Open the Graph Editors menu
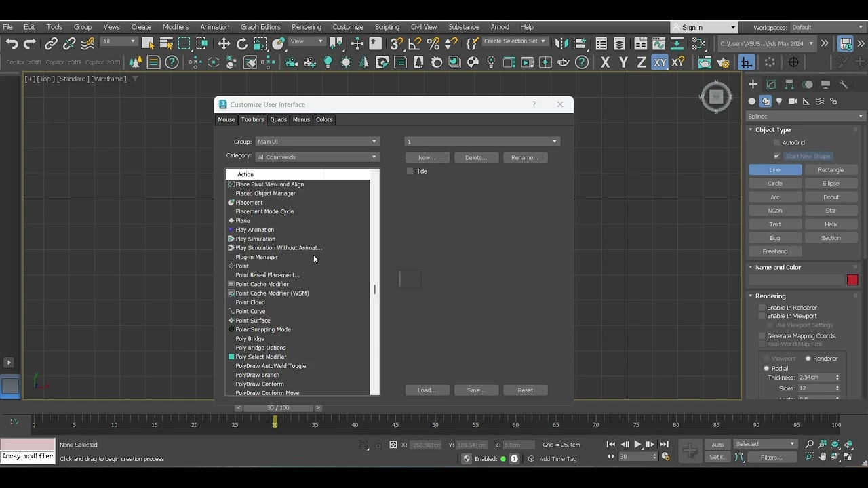868x488 pixels. 260,27
